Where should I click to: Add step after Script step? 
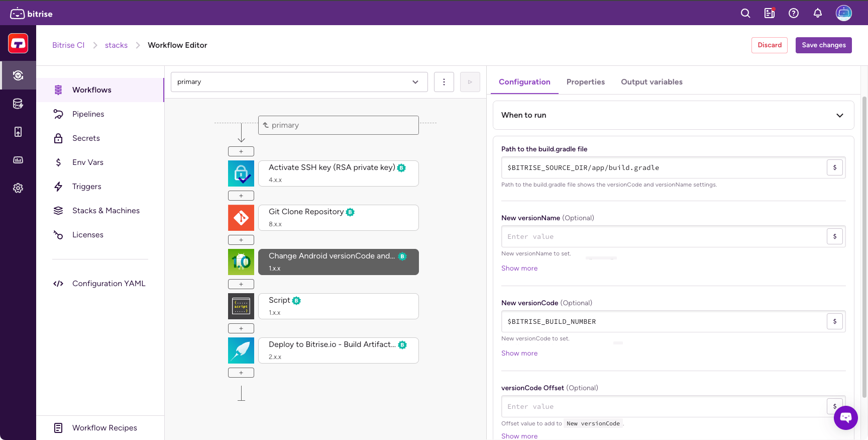[241, 328]
